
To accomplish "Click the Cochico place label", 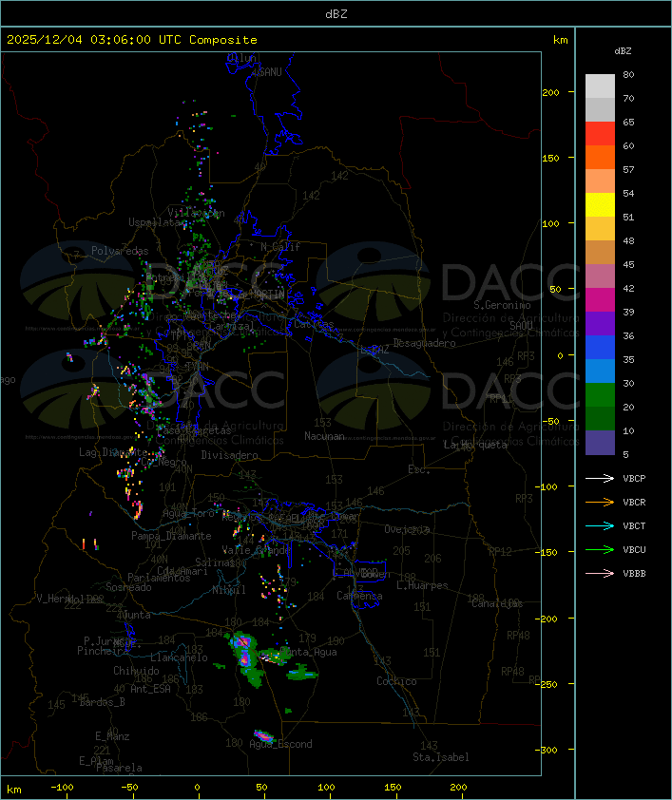I will [396, 681].
